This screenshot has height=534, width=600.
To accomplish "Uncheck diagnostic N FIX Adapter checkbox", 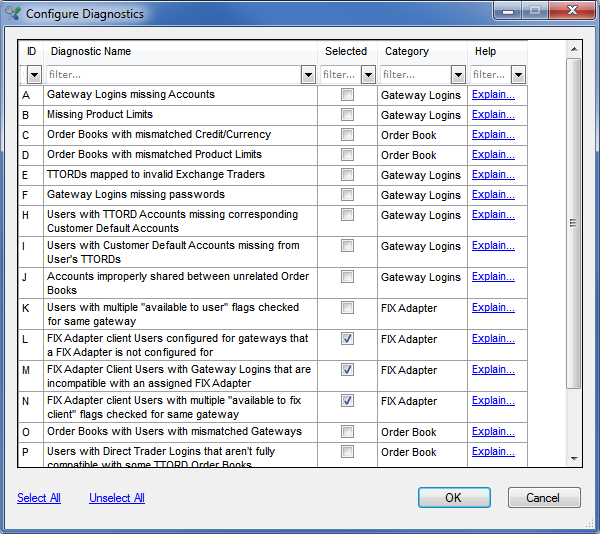I will (x=347, y=400).
